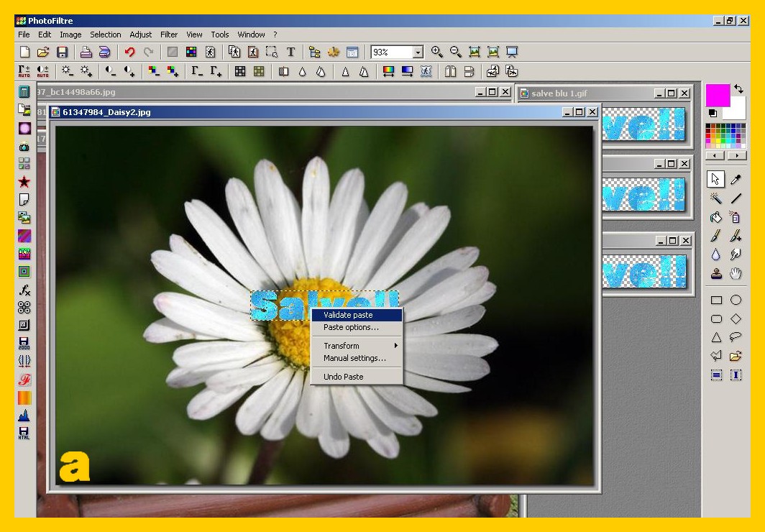Click the magenta foreground color swatch
The height and width of the screenshot is (532, 765).
click(x=717, y=95)
